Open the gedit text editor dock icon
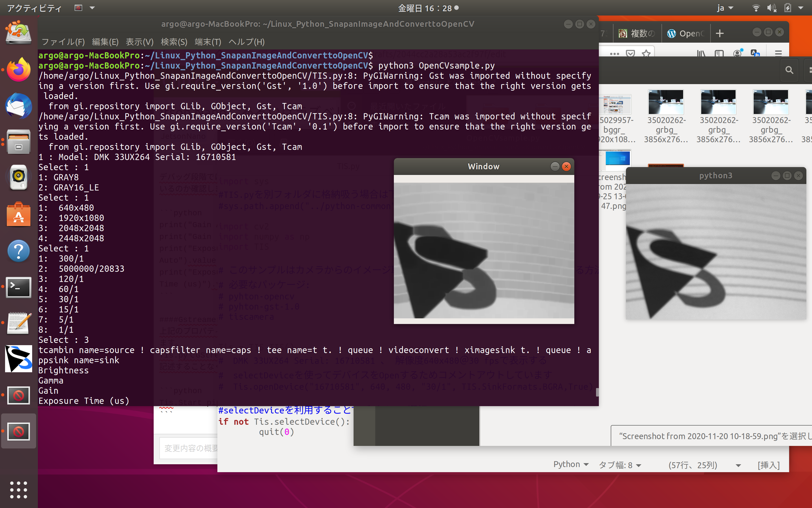This screenshot has width=812, height=508. click(x=18, y=323)
